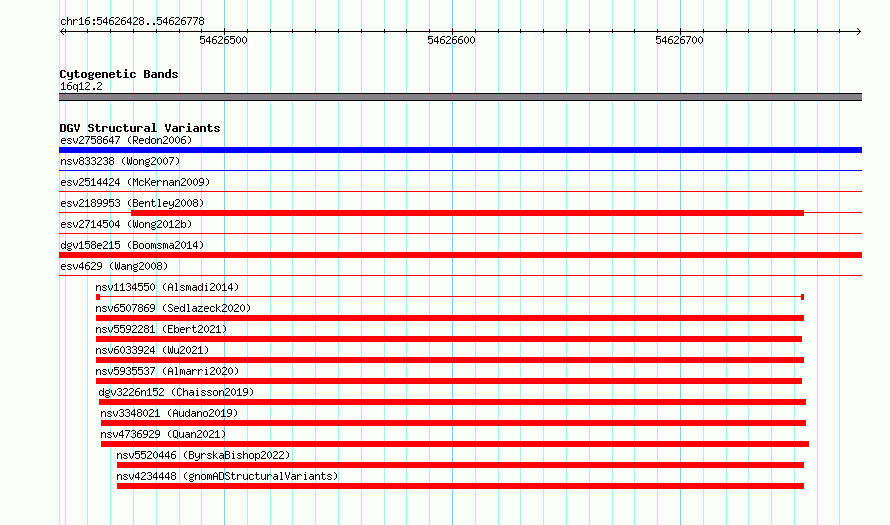
Task: Open the esv4629 (Wang2008) label
Action: click(x=114, y=266)
